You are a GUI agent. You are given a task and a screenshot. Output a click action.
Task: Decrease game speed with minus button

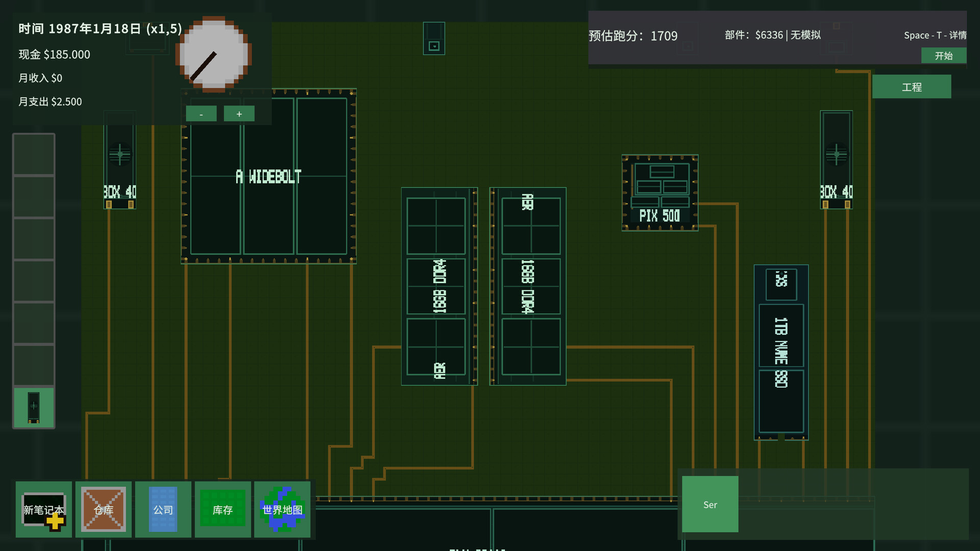tap(201, 114)
